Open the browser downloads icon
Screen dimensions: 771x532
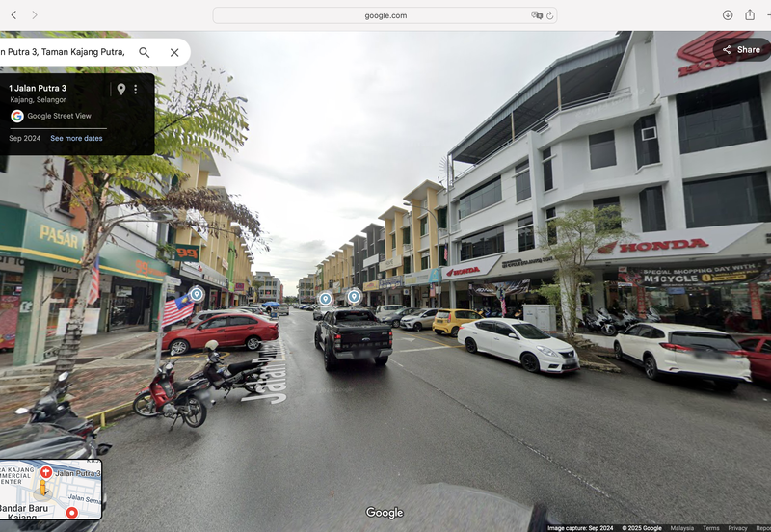[728, 14]
